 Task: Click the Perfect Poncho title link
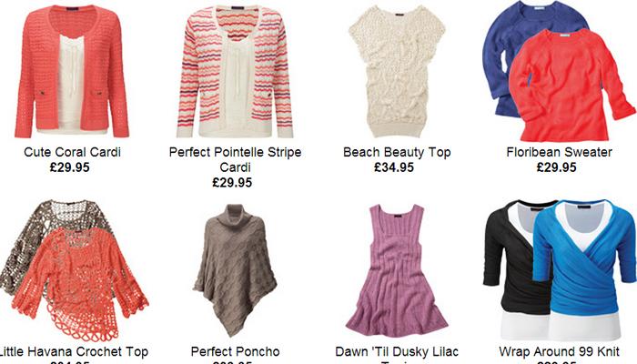[x=235, y=351]
